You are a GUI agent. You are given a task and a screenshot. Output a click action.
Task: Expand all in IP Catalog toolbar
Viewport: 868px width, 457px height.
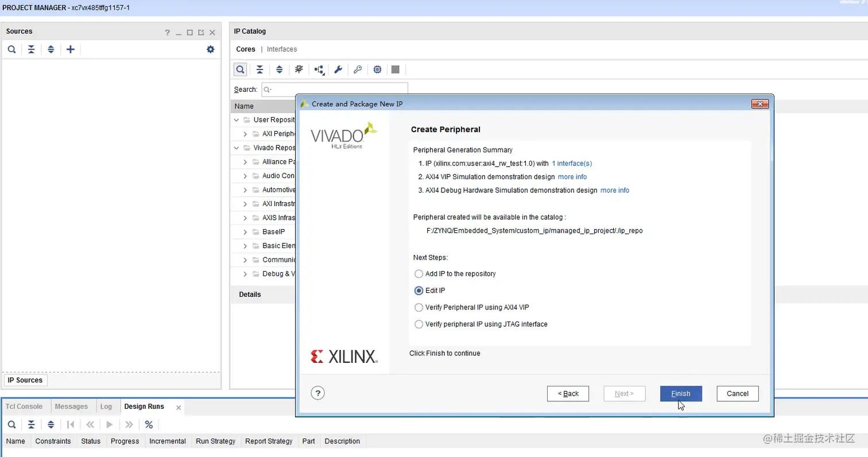point(279,69)
